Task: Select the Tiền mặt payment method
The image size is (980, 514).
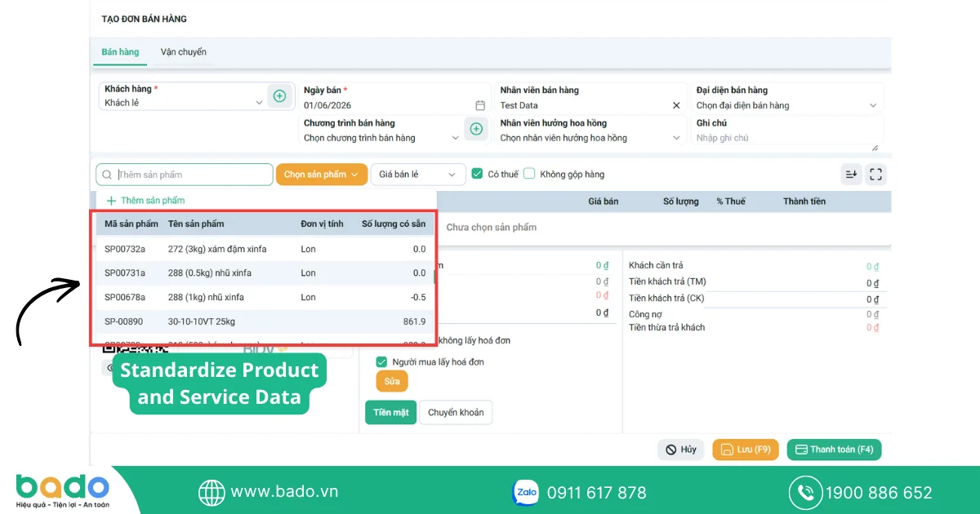Action: pos(390,412)
